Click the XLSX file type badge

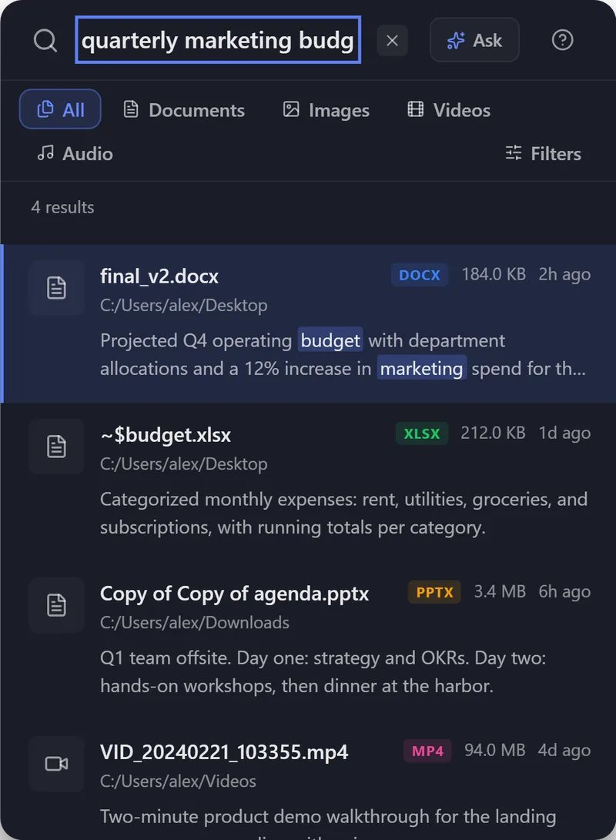421,433
